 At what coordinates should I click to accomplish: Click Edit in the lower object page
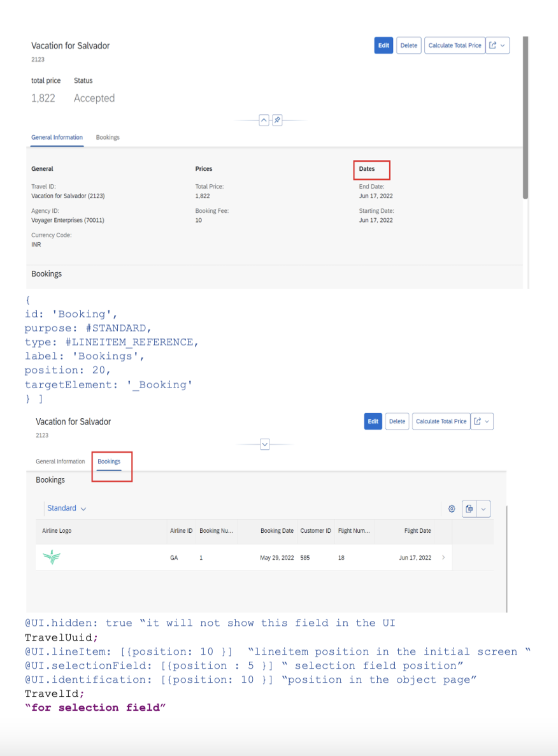click(x=373, y=421)
